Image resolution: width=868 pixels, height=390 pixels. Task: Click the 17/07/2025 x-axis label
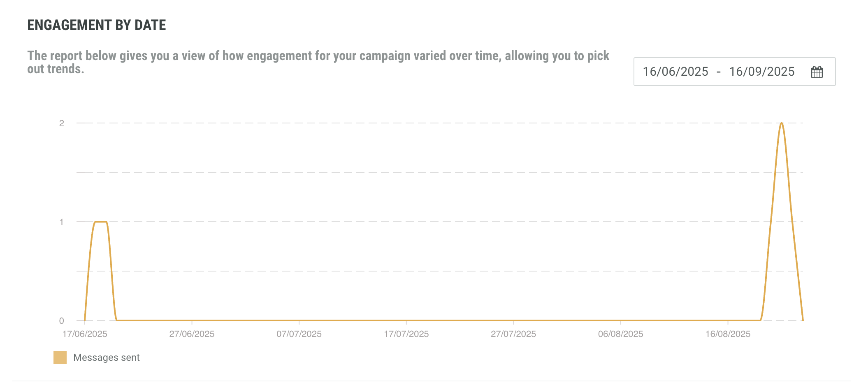[x=406, y=334]
